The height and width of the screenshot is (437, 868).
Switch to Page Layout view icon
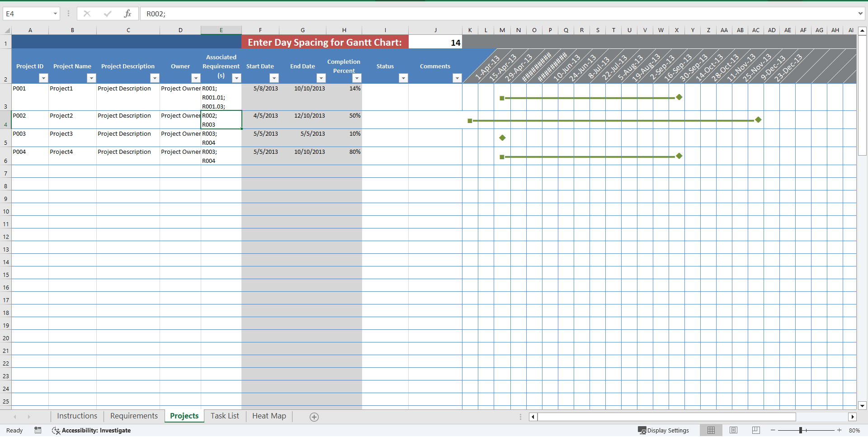733,430
